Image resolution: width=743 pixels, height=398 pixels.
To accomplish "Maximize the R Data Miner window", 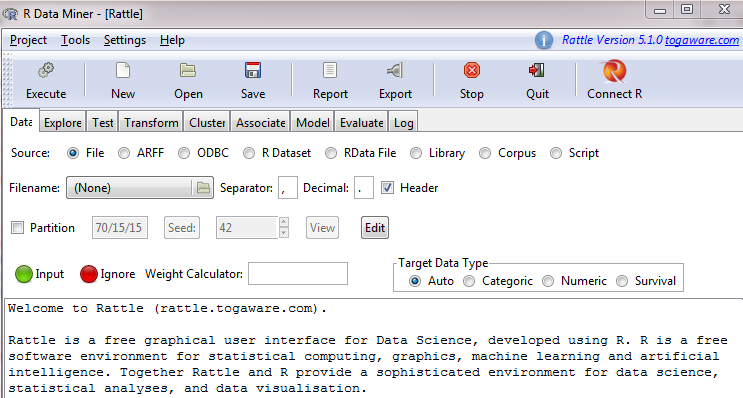I will pos(687,9).
